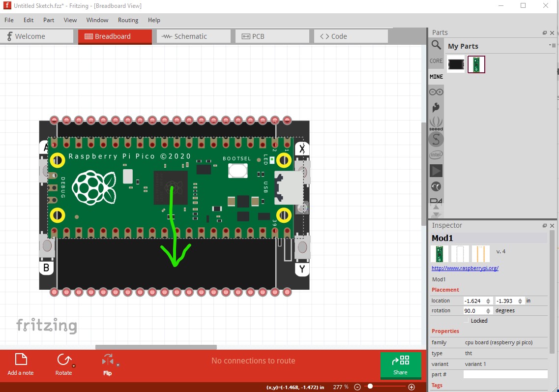559x392 pixels.
Task: Close the Inspector panel
Action: 552,226
